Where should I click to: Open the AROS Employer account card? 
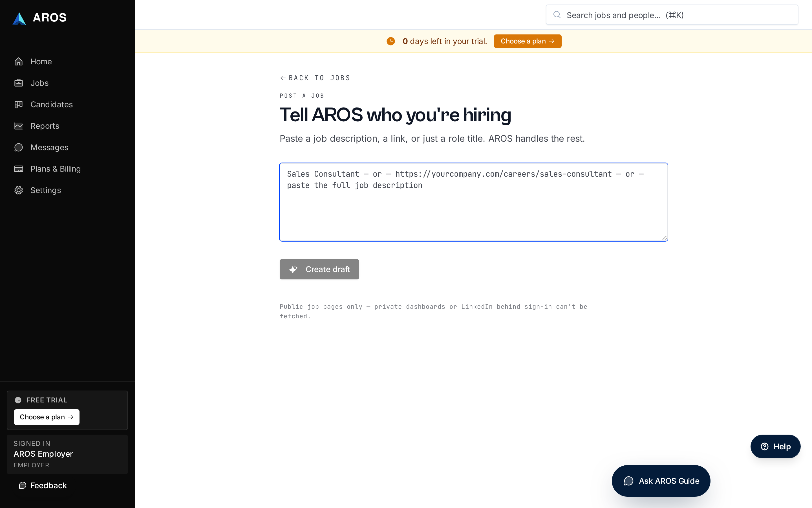(x=67, y=454)
